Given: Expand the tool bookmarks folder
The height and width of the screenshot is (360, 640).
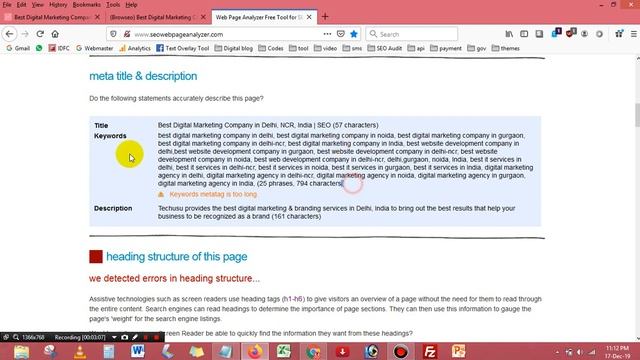Looking at the screenshot, I should click(x=299, y=48).
